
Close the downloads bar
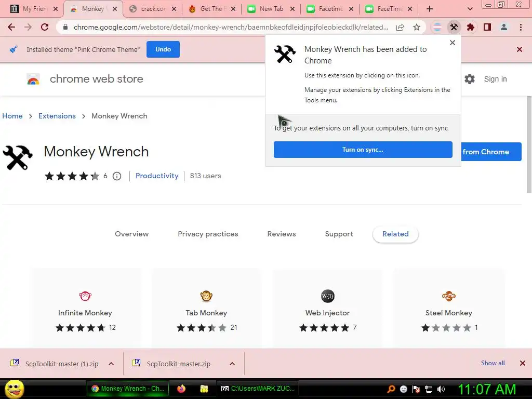coord(523,363)
